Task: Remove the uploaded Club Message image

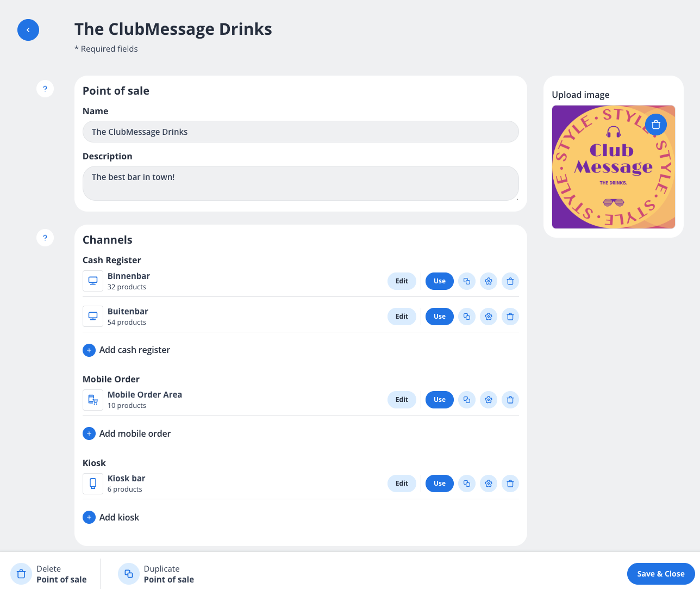Action: [655, 125]
